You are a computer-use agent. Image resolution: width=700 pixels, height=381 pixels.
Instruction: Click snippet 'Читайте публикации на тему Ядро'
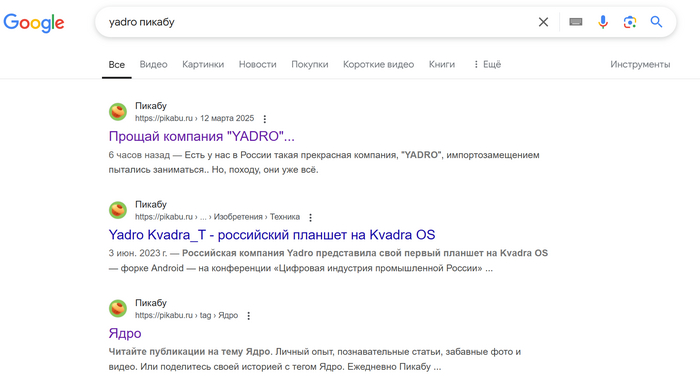315,359
